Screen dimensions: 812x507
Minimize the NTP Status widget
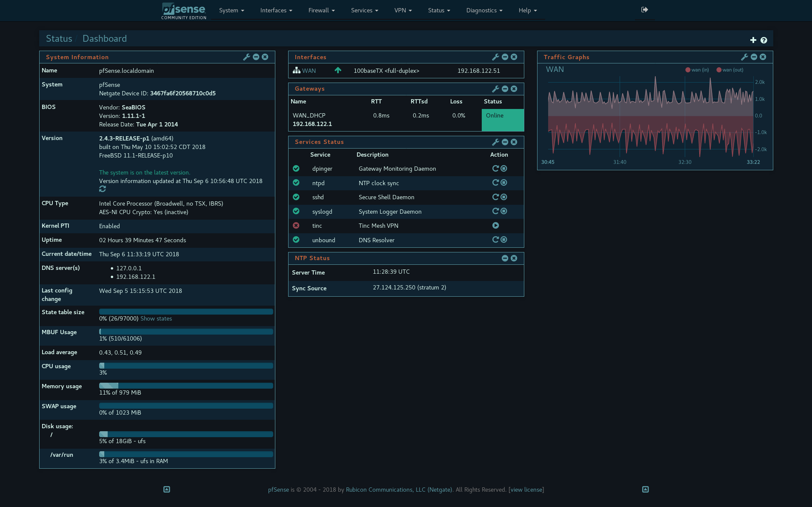tap(505, 258)
